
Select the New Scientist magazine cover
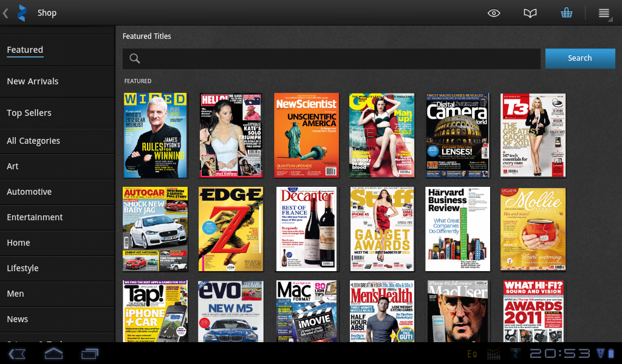(x=307, y=135)
